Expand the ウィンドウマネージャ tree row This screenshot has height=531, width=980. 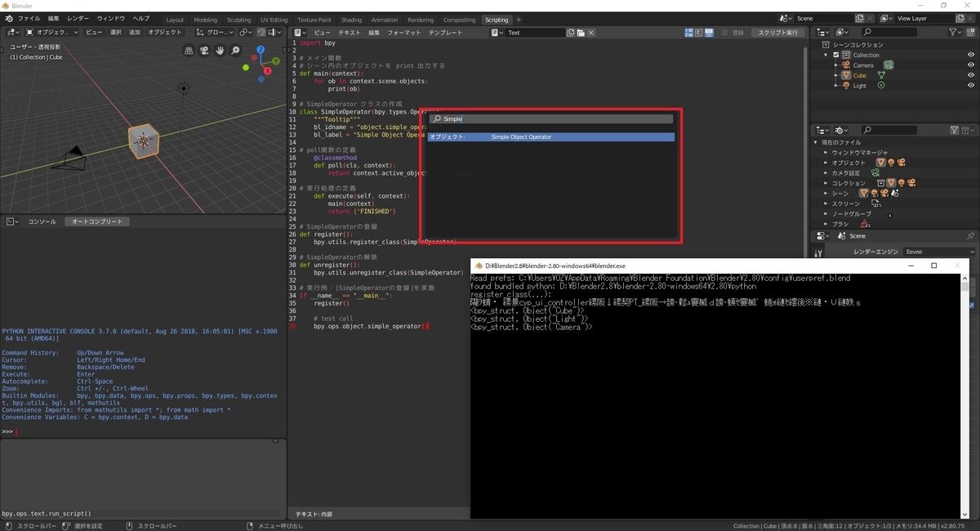(x=826, y=153)
